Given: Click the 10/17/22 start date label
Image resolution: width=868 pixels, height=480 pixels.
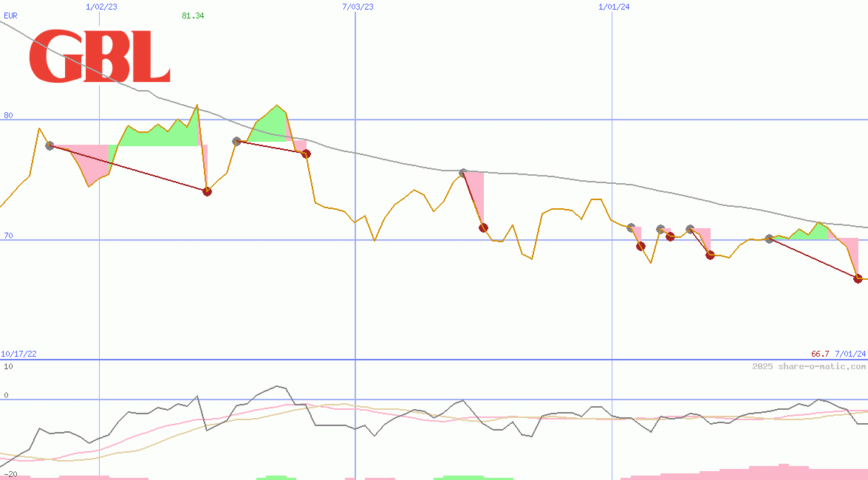Looking at the screenshot, I should 18,354.
